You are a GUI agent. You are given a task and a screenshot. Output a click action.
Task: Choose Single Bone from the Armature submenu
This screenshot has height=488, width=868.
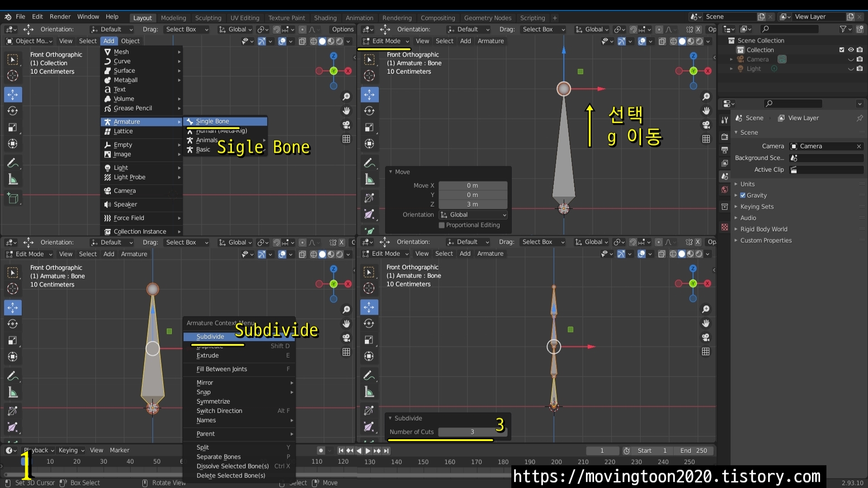[225, 121]
